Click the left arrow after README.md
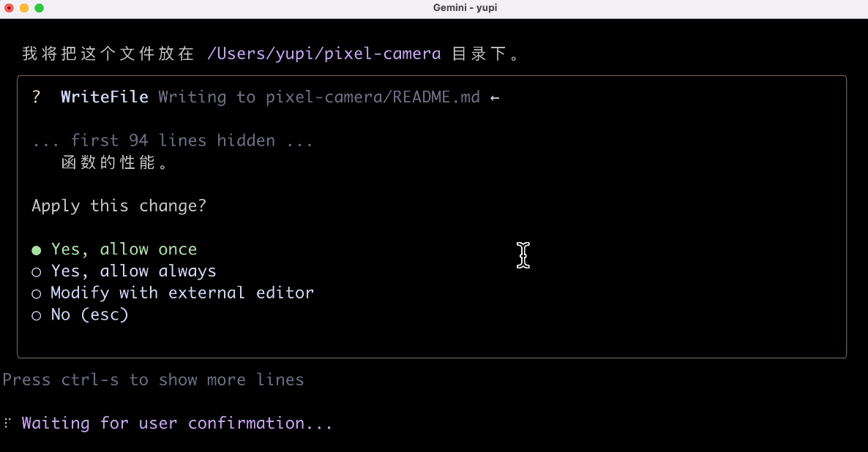The height and width of the screenshot is (452, 868). [495, 97]
